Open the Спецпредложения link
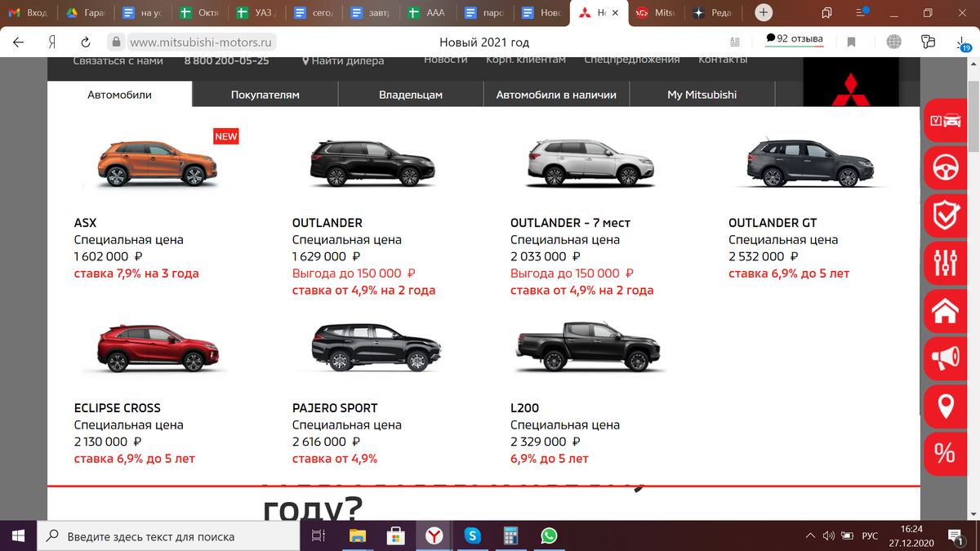This screenshot has height=551, width=980. pos(632,60)
